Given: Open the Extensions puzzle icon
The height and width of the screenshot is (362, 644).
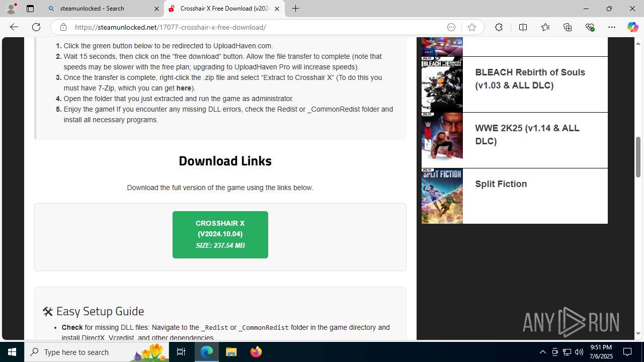Looking at the screenshot, I should (x=499, y=27).
